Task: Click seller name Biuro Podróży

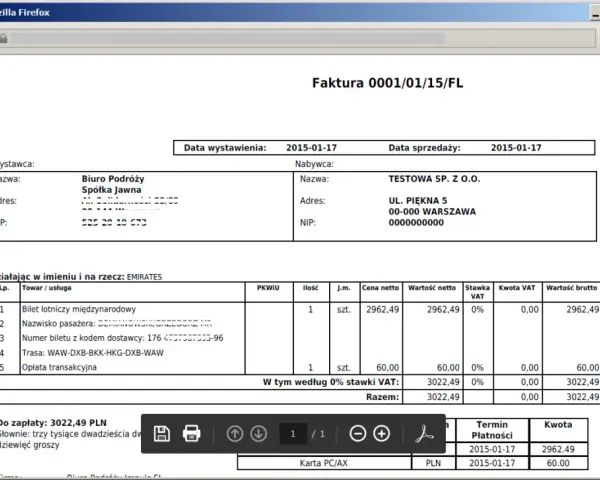Action: click(x=113, y=179)
